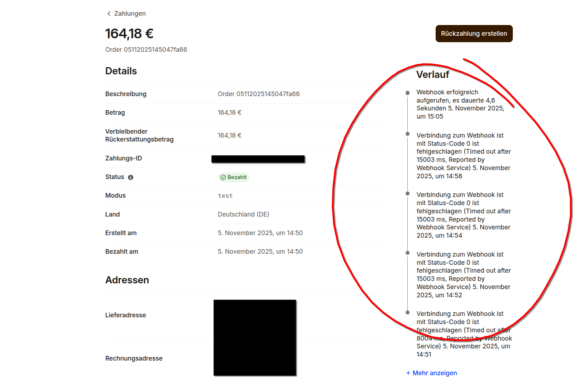The image size is (585, 392).
Task: Click the failed webhook entry at 14:52
Action: coord(463,275)
